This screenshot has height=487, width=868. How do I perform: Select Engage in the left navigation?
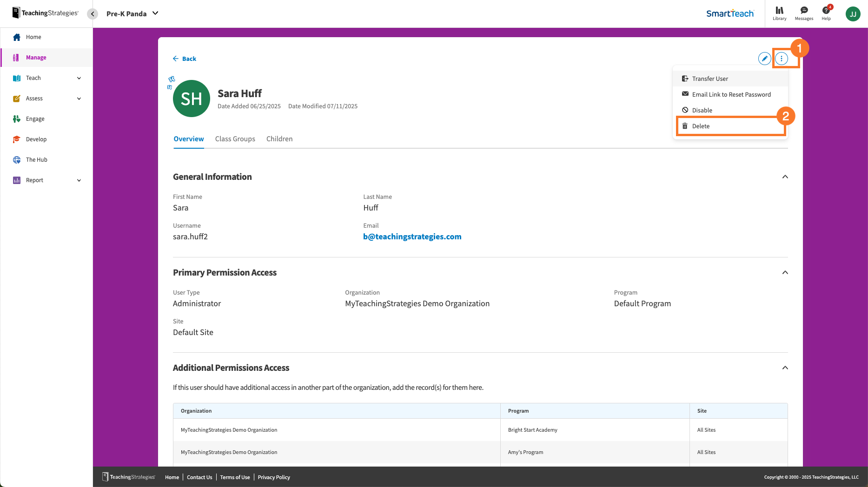pos(34,118)
